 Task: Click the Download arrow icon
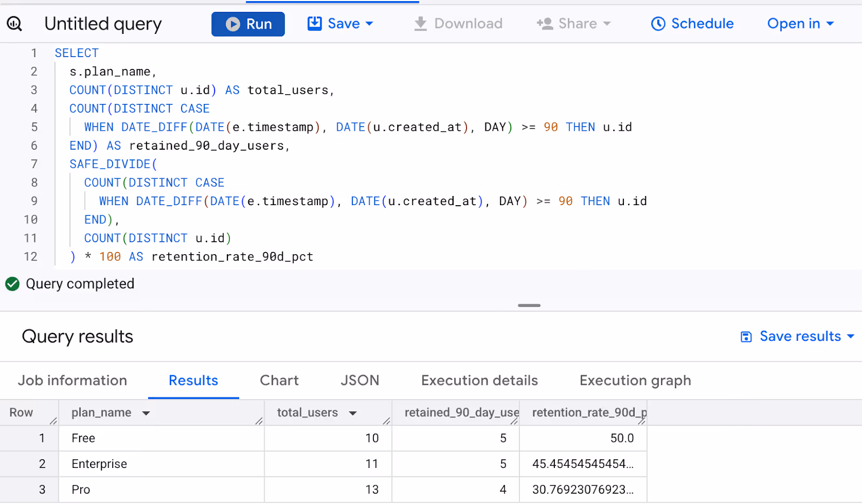[421, 24]
